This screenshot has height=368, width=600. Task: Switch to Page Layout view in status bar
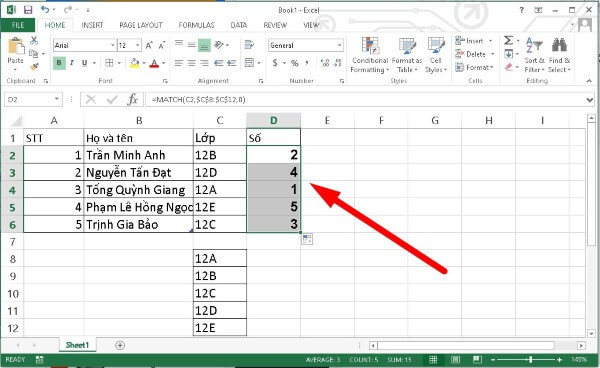pyautogui.click(x=455, y=360)
